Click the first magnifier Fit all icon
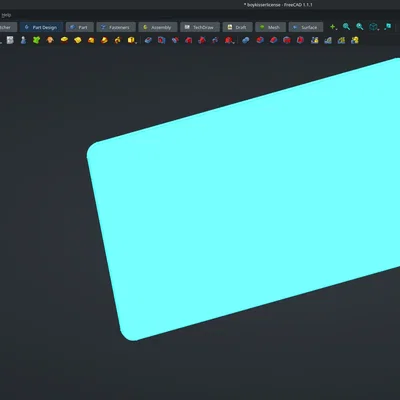The height and width of the screenshot is (400, 400). click(x=346, y=27)
